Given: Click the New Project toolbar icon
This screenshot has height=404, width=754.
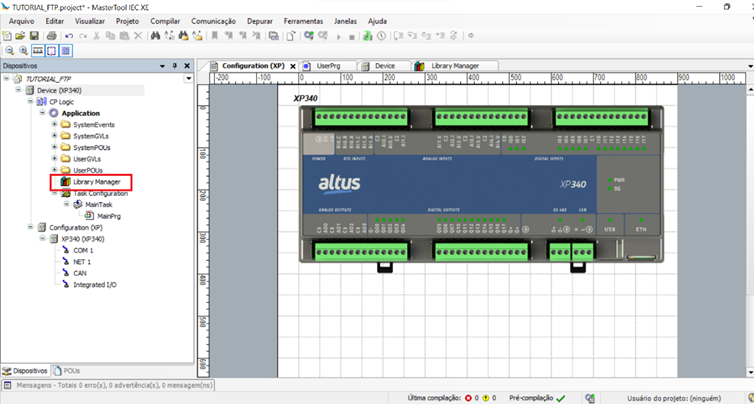Looking at the screenshot, I should click(7, 36).
